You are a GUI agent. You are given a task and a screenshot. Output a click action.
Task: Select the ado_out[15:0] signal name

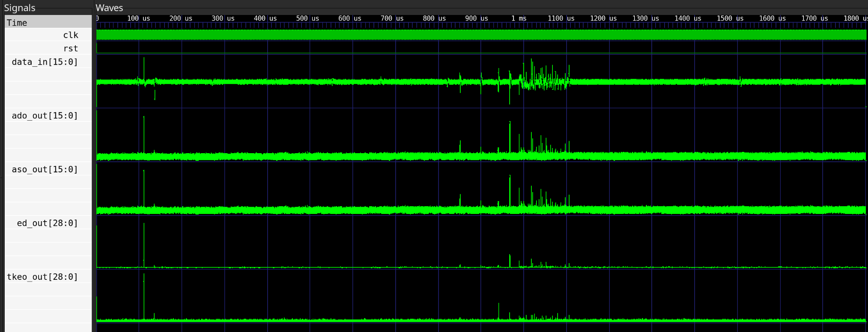(x=45, y=116)
